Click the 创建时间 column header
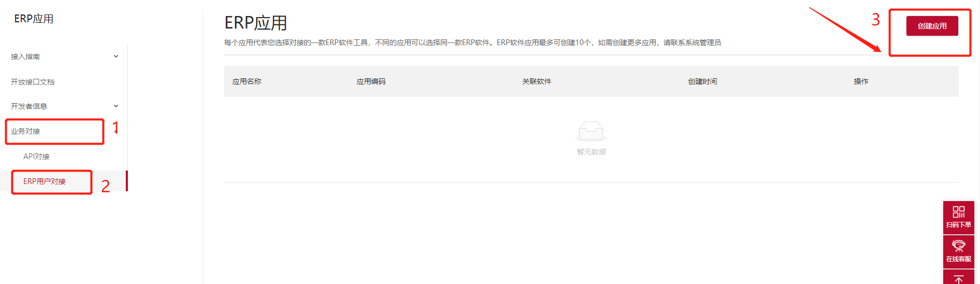This screenshot has width=980, height=284. pos(703,81)
